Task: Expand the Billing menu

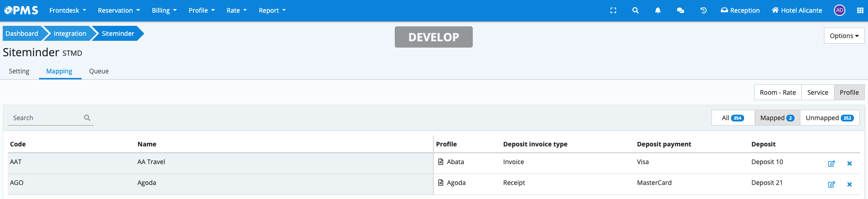Action: coord(164,10)
